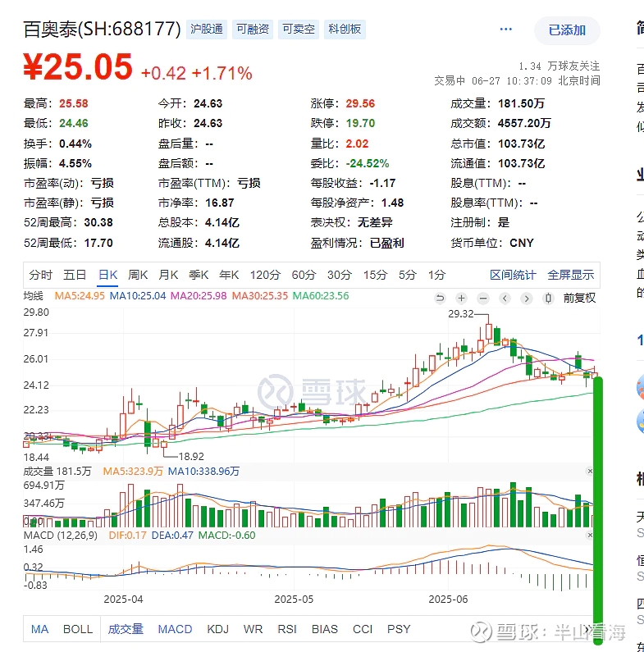Switch to the 60分 period tab
Screen dimensions: 644x652
pos(304,275)
